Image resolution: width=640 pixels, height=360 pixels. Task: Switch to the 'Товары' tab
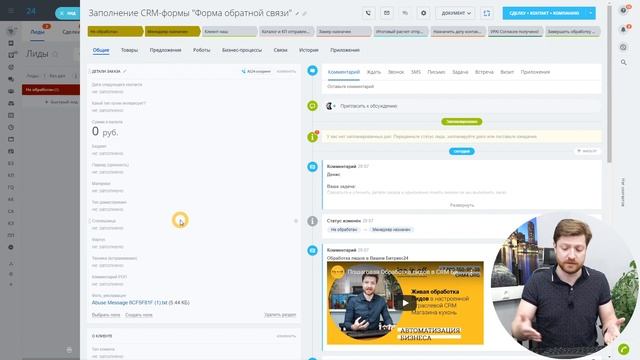pos(129,50)
